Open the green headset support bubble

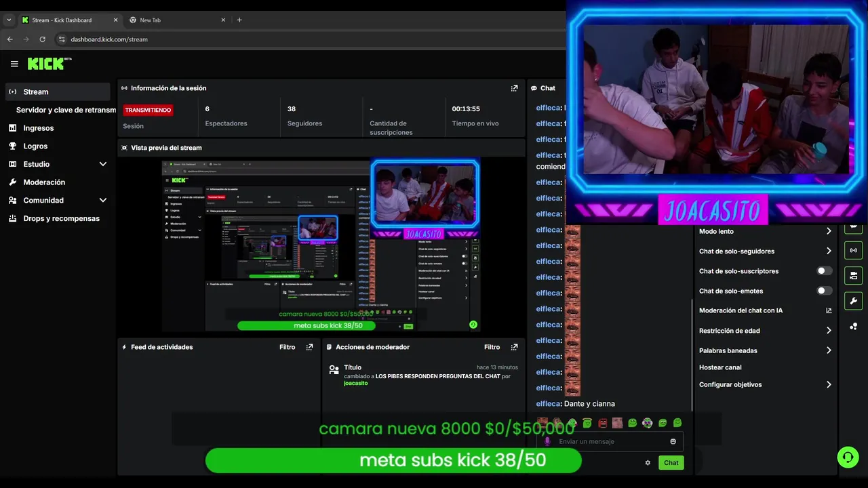[848, 457]
